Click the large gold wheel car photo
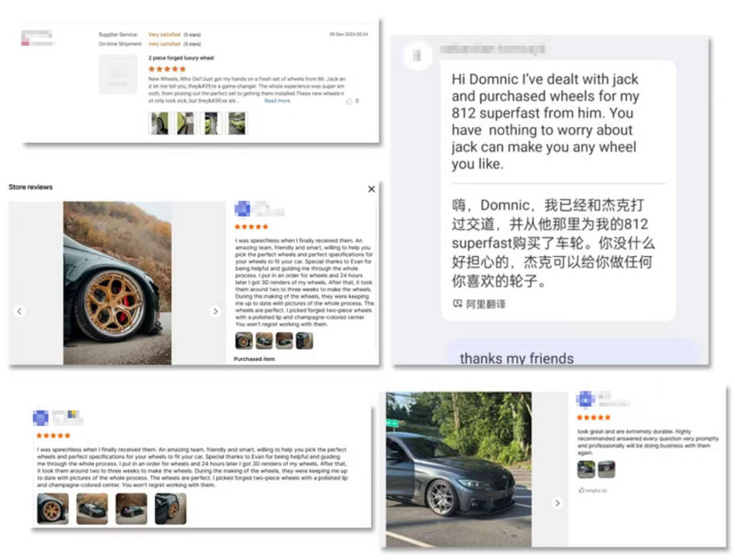735x560 pixels. point(117,283)
